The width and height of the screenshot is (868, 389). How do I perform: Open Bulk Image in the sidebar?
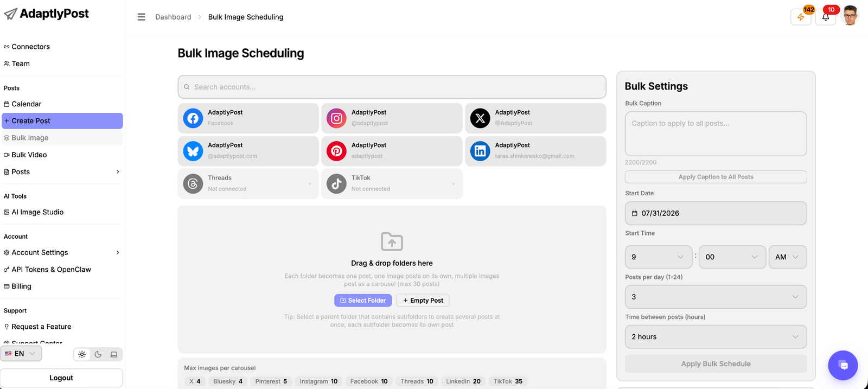(x=62, y=138)
